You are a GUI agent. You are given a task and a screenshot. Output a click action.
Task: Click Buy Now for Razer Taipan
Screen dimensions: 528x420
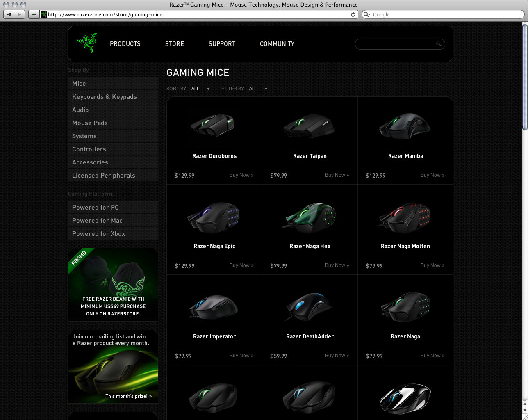click(x=337, y=175)
